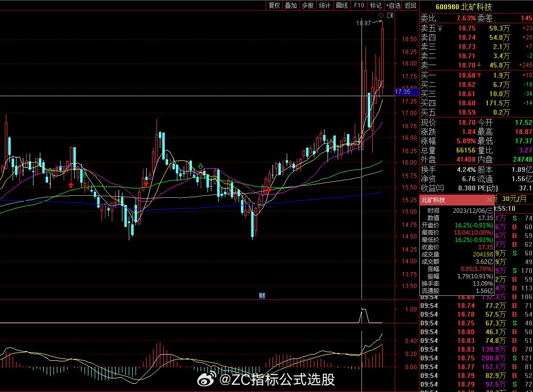Switch to 多股 multi-stock view
This screenshot has width=533, height=392.
tap(308, 5)
